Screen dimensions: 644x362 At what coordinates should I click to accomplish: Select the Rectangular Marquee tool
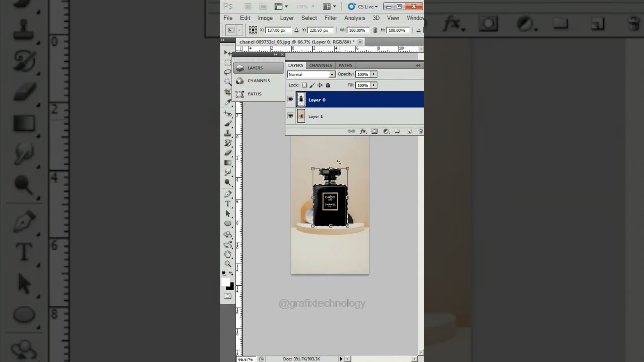coord(228,63)
